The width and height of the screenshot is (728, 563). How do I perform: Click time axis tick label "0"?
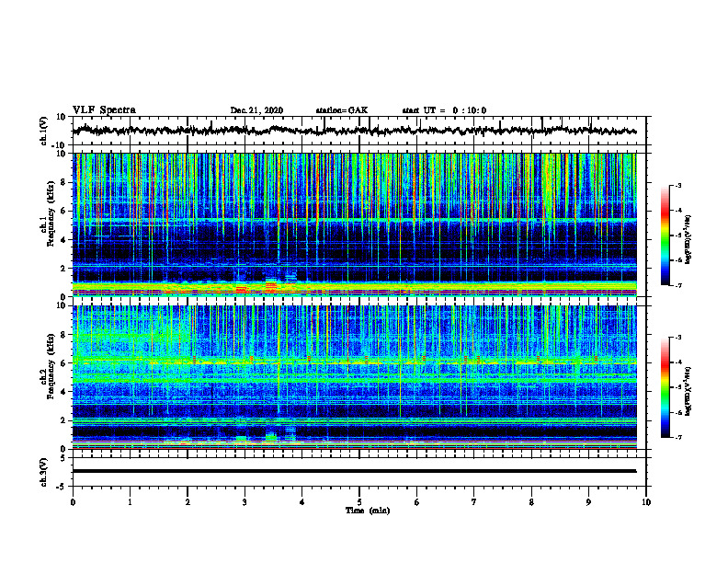click(73, 502)
